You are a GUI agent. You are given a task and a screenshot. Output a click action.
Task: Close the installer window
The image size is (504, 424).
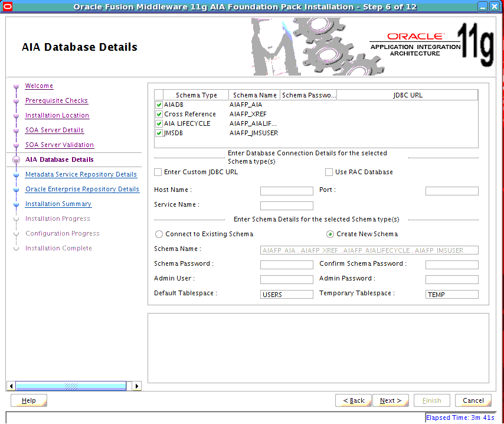pos(495,6)
